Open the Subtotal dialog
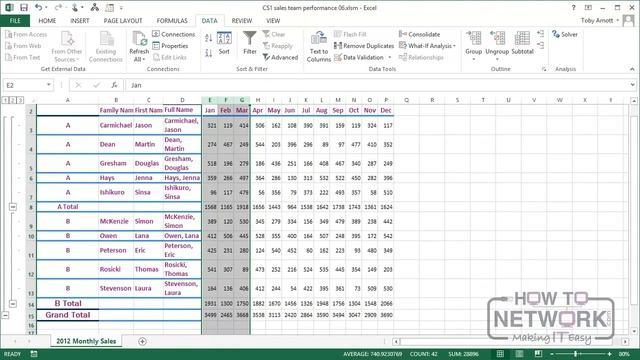The height and width of the screenshot is (360, 640). click(x=522, y=43)
